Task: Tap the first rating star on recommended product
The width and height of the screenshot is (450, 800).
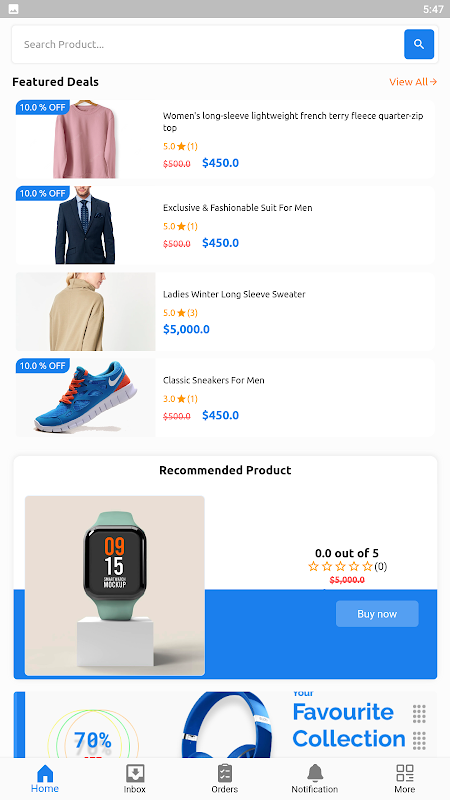Action: pos(313,566)
